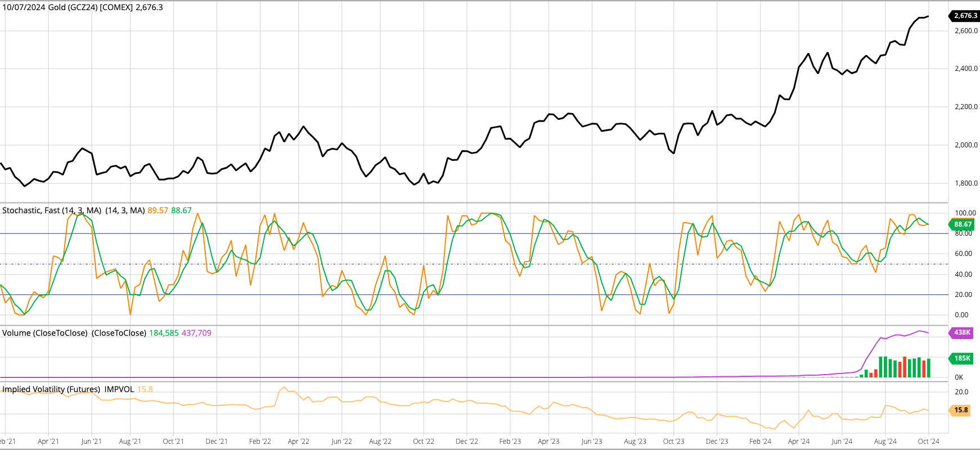Click the green 185K volume badge

[x=962, y=358]
